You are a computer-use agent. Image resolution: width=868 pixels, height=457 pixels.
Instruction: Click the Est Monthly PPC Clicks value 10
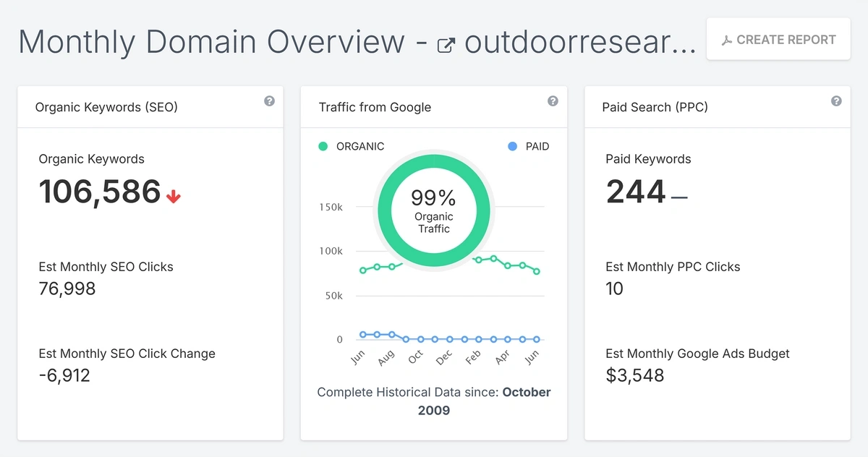coord(614,289)
